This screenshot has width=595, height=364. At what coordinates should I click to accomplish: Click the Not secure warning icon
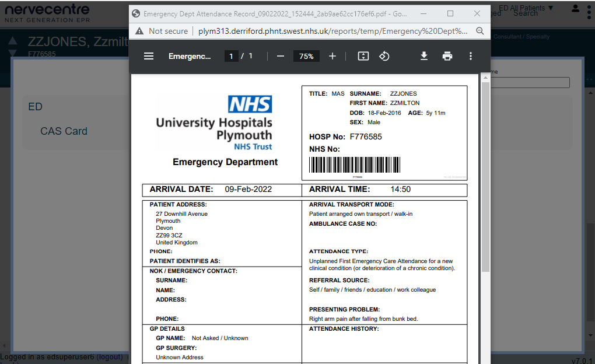pos(139,31)
